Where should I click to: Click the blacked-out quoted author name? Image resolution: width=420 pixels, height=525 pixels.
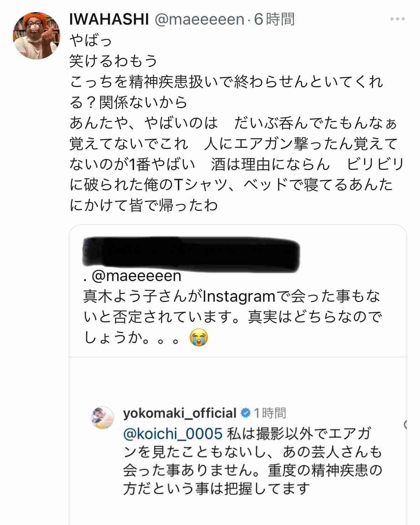coord(191,251)
